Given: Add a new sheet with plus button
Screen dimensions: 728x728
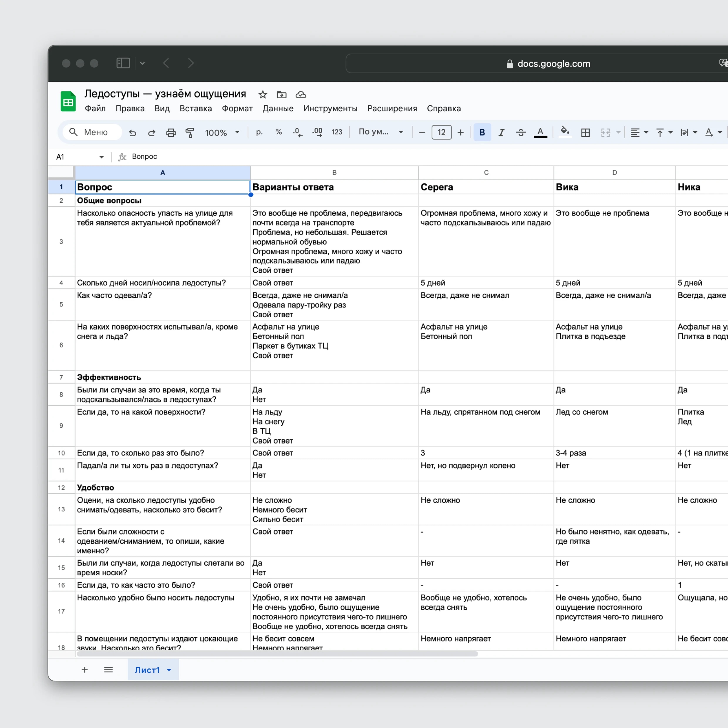Looking at the screenshot, I should point(85,670).
